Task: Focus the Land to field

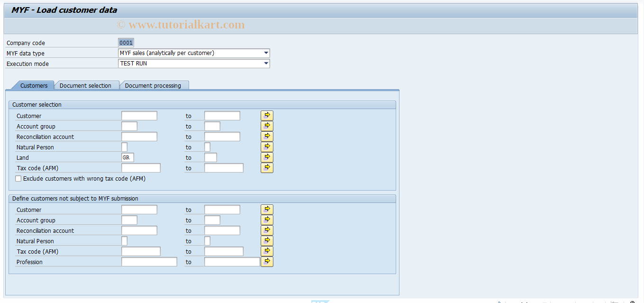Action: click(x=211, y=157)
